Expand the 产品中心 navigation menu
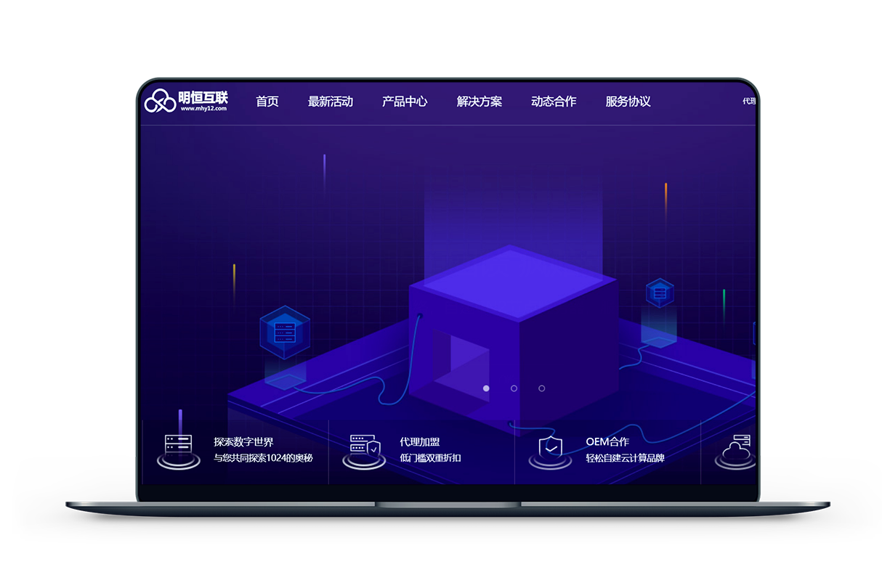 tap(405, 102)
